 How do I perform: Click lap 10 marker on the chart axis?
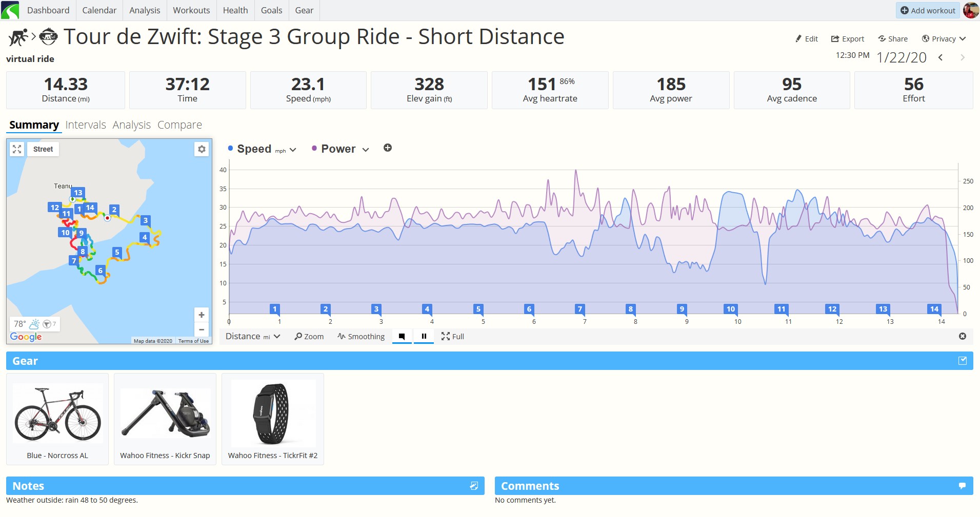731,309
